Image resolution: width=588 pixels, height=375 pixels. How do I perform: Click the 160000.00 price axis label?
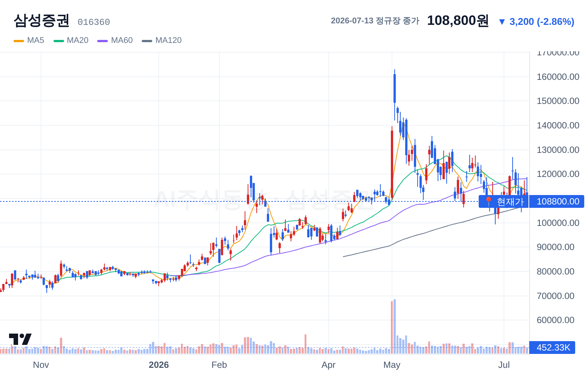tap(558, 77)
